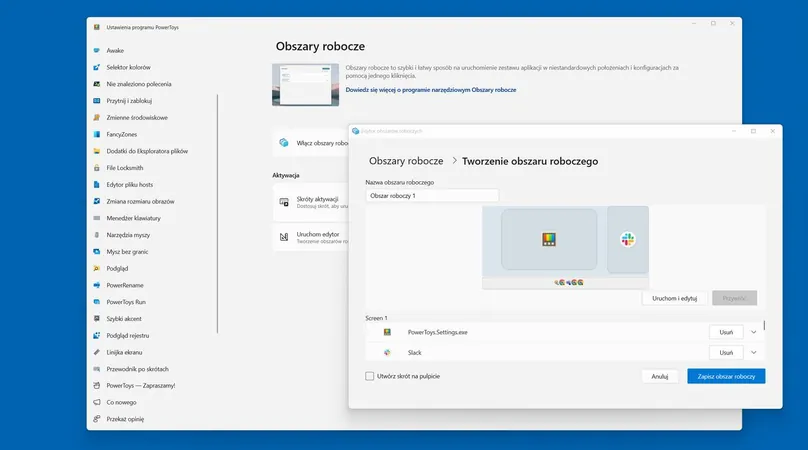Open the Dowiedz się więcej link

430,90
